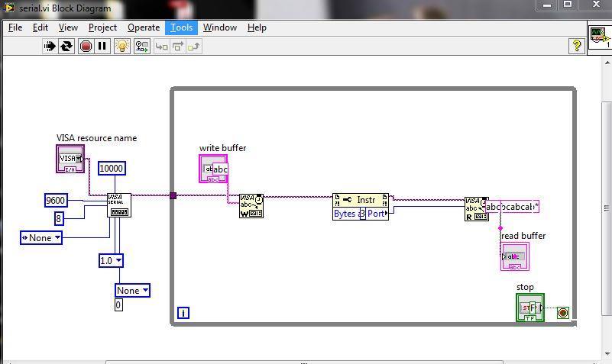Select the VISA resource name control
Viewport: 612px width, 364px height.
(x=70, y=159)
